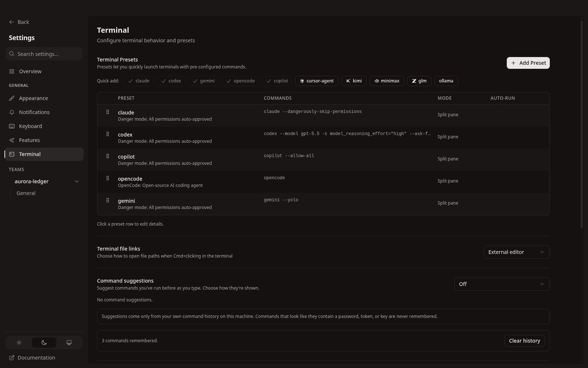Open the Documentation link

tap(32, 358)
